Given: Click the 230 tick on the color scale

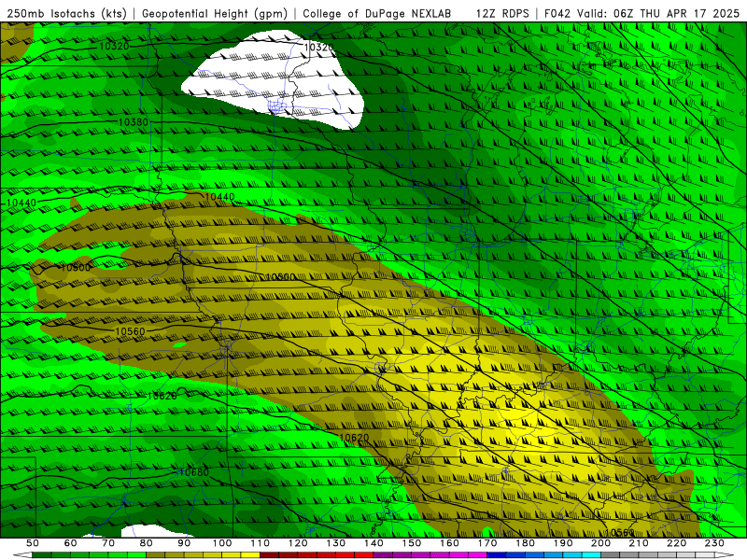Looking at the screenshot, I should point(714,543).
